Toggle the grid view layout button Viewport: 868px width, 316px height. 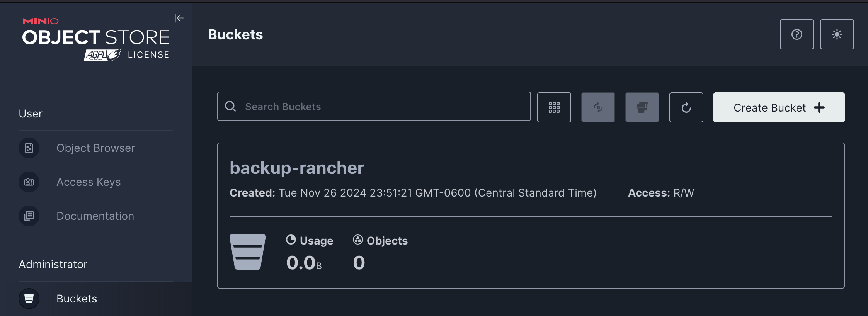[554, 107]
